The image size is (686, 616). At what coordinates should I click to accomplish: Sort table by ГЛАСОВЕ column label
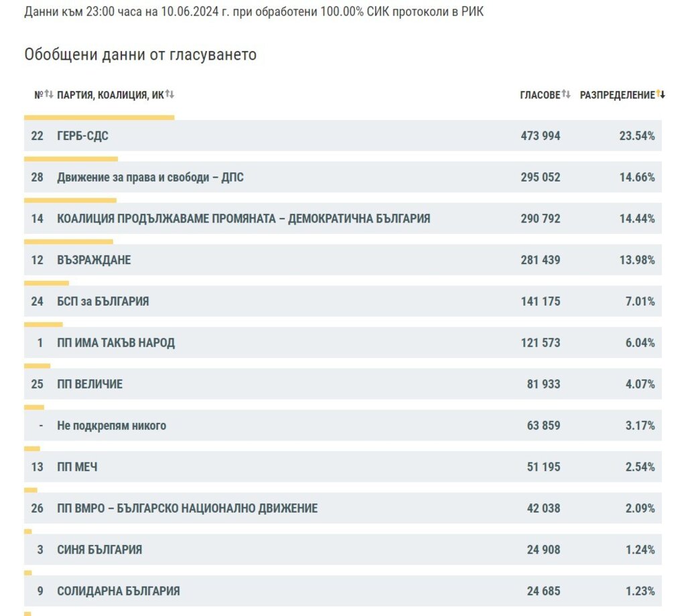click(x=539, y=95)
